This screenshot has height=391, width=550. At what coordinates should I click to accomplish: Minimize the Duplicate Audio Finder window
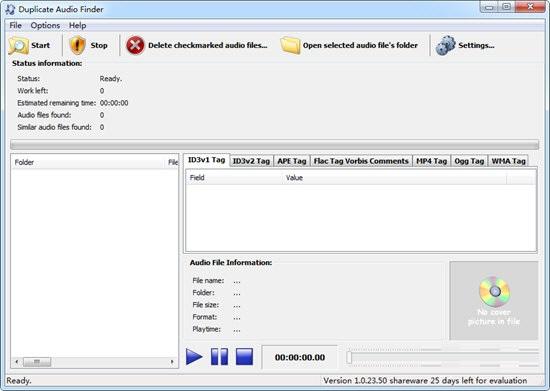490,7
